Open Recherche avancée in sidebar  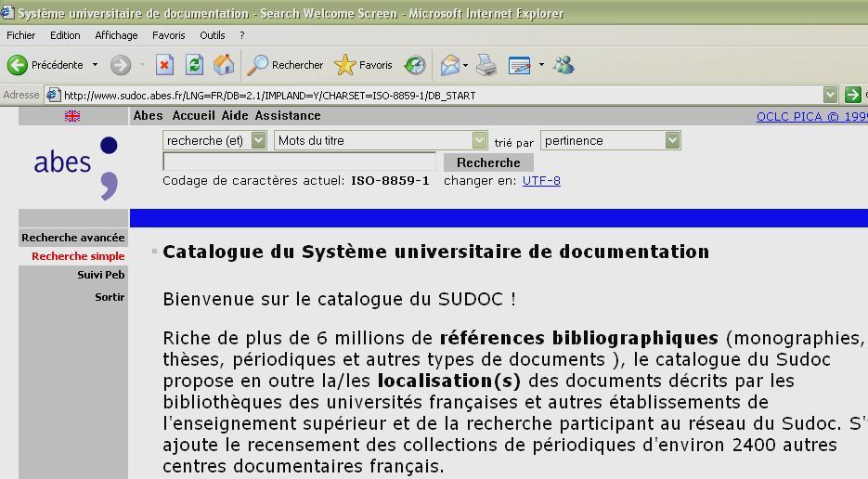(x=73, y=238)
